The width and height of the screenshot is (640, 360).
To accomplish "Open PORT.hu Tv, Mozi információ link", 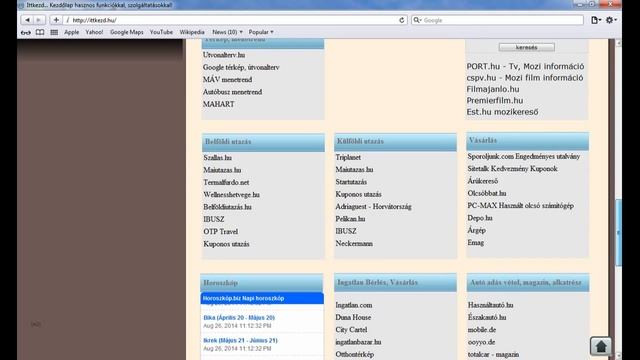I will tap(525, 66).
